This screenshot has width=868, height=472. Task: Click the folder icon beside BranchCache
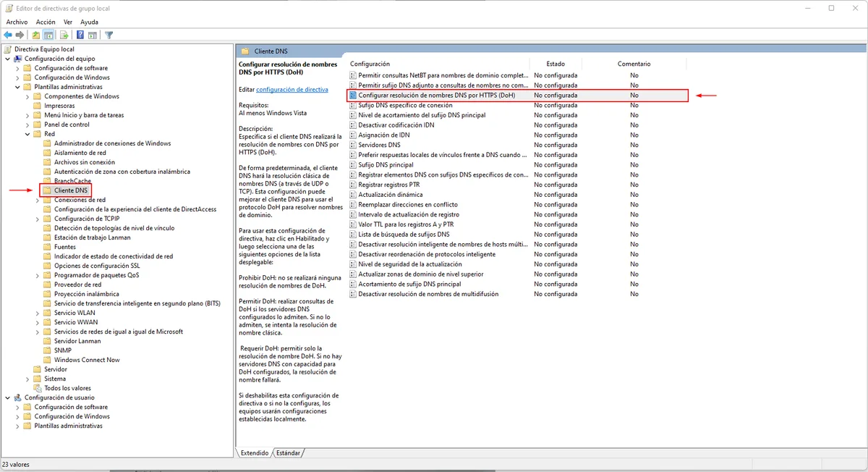pyautogui.click(x=48, y=181)
